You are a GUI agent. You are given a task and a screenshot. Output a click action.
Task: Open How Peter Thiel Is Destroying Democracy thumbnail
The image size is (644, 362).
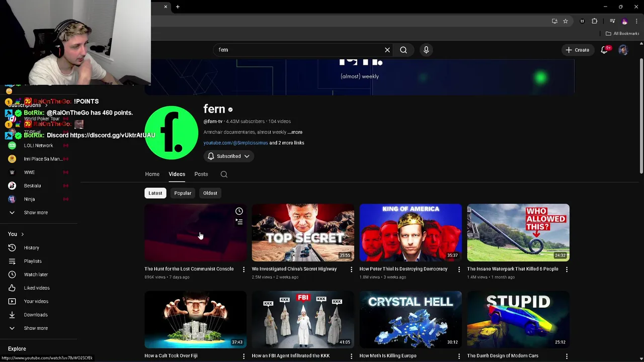[411, 233]
